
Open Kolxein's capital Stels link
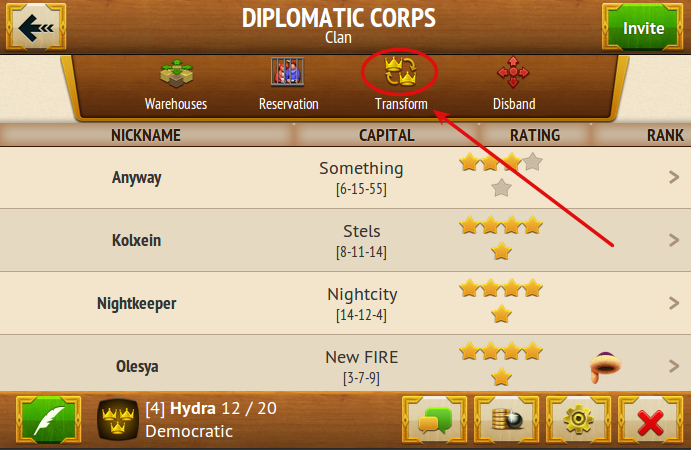(361, 231)
